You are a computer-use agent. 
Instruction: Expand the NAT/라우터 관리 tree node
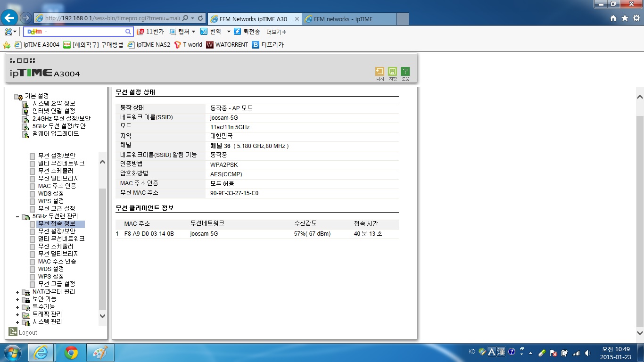point(17,292)
